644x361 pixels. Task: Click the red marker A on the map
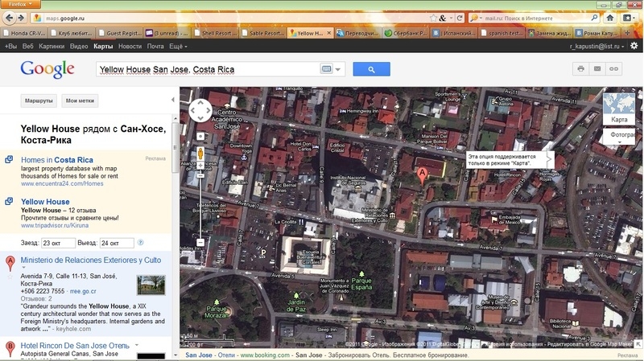[422, 175]
